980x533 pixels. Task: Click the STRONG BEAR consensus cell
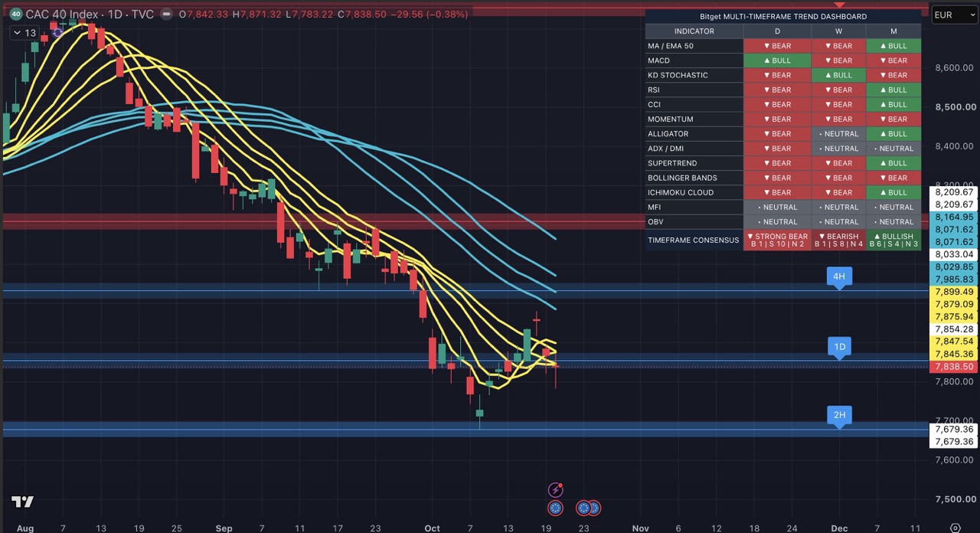coord(777,240)
